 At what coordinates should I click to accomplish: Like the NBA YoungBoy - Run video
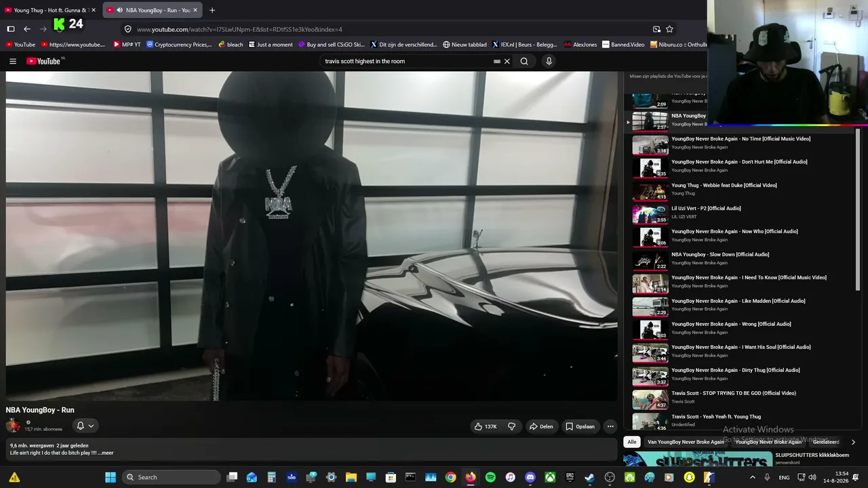(x=486, y=426)
